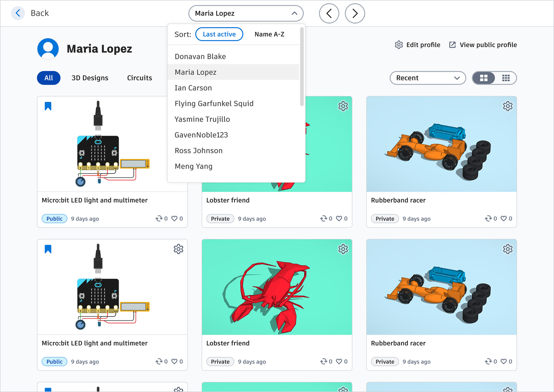Viewport: 554px width, 392px height.
Task: Click the previous student arrow button
Action: click(329, 13)
